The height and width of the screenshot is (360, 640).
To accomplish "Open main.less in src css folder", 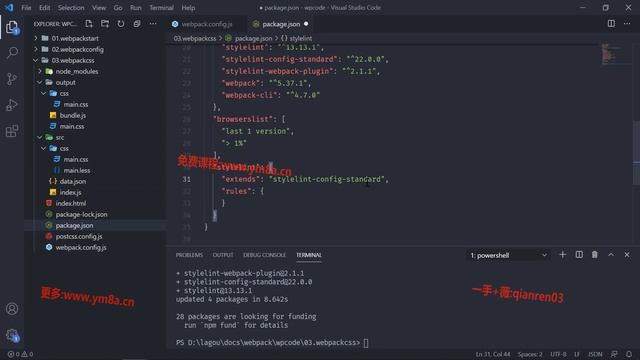I will (x=77, y=171).
